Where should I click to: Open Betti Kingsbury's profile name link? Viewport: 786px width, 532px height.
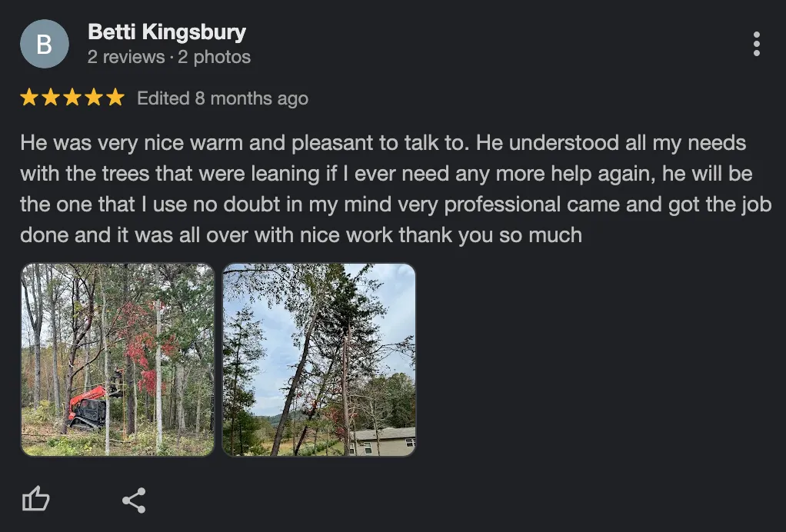[x=167, y=32]
